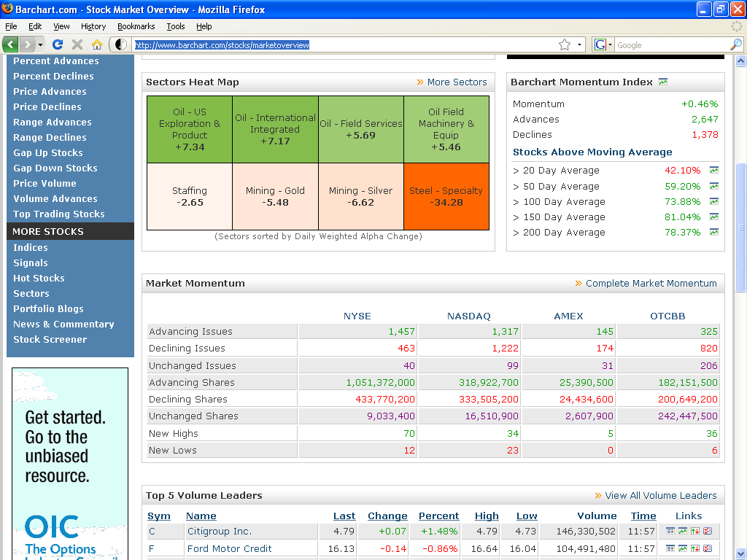Follow the More Sectors link
The width and height of the screenshot is (747, 560).
click(457, 82)
